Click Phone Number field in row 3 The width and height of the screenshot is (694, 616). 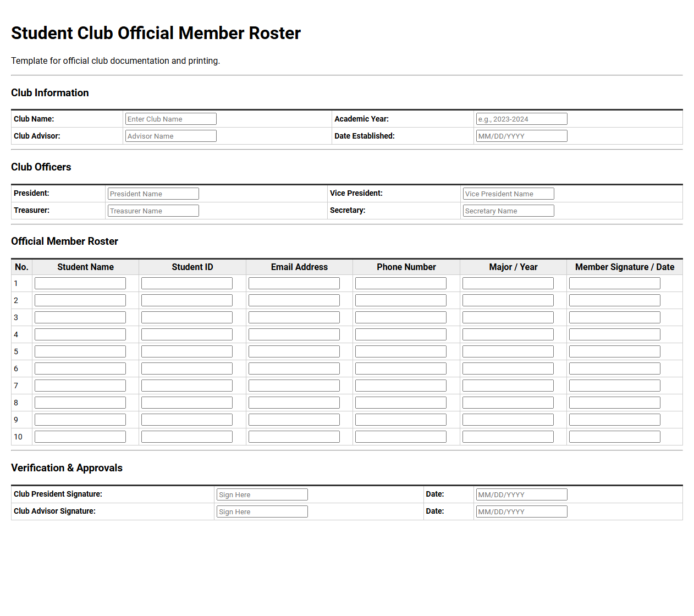click(x=401, y=317)
